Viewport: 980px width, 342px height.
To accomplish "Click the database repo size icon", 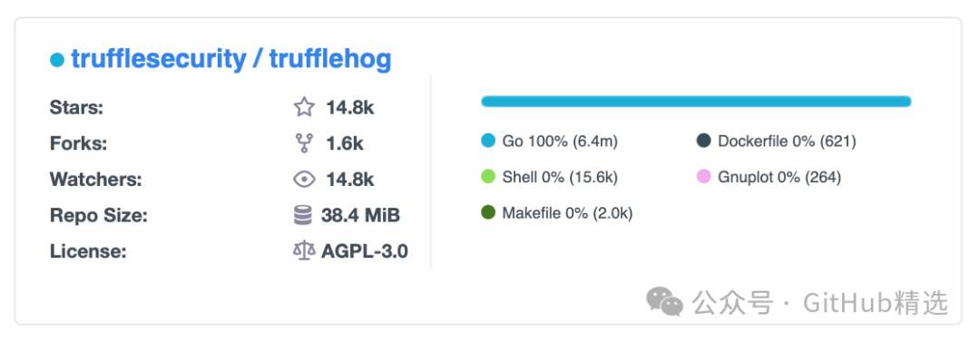I will [302, 216].
